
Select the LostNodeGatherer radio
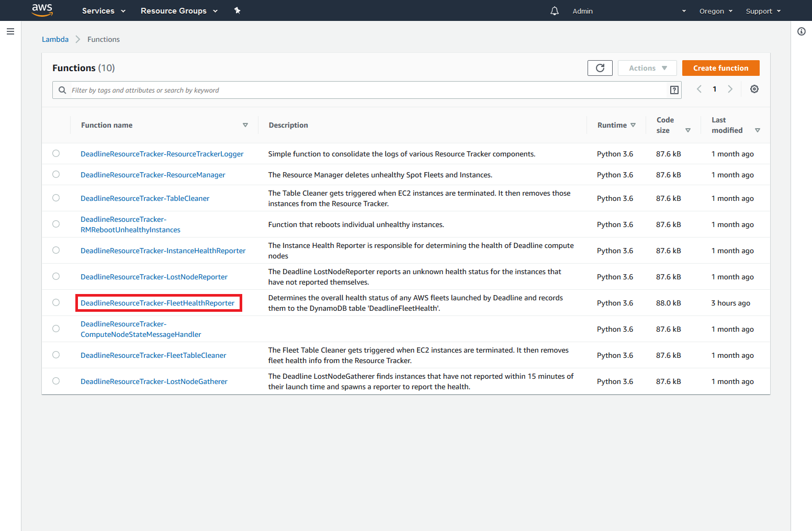click(56, 381)
